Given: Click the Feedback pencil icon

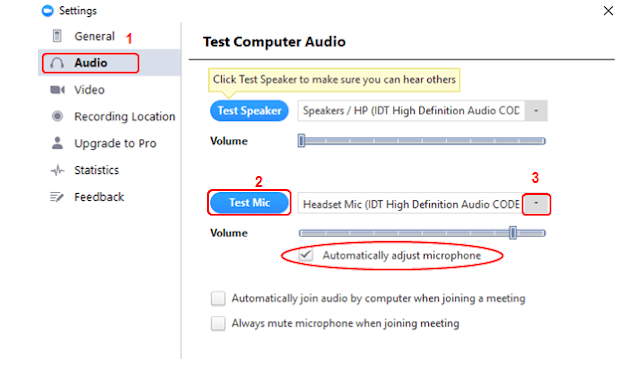Looking at the screenshot, I should [57, 197].
